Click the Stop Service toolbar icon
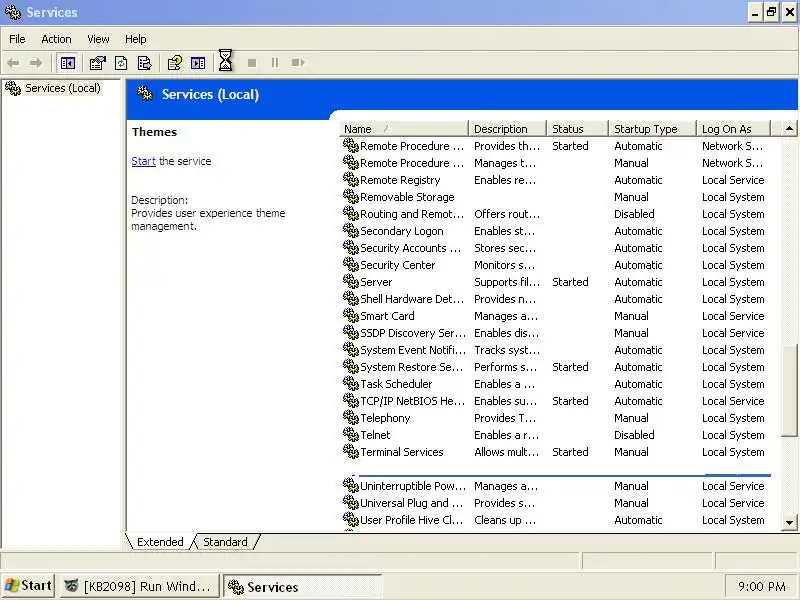Image resolution: width=800 pixels, height=600 pixels. coord(252,63)
